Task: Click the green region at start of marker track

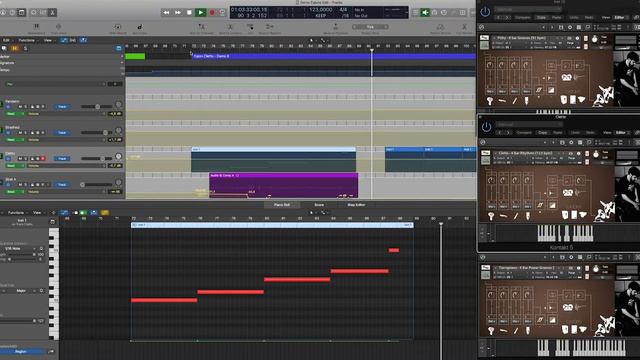Action: click(135, 56)
